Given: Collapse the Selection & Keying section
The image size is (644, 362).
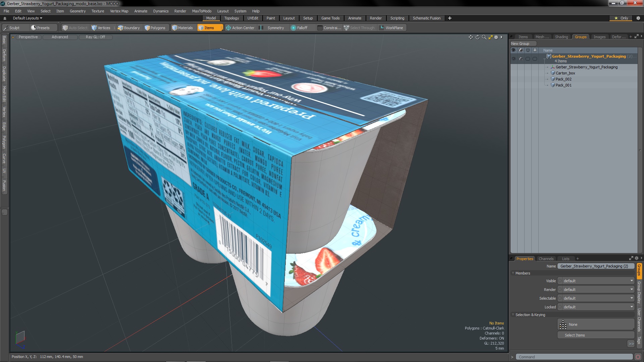Looking at the screenshot, I should click(513, 315).
